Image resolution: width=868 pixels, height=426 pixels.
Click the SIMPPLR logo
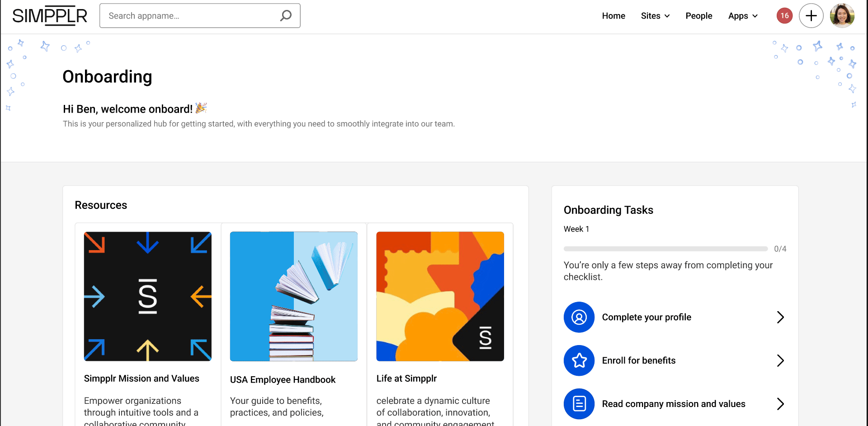(x=50, y=15)
